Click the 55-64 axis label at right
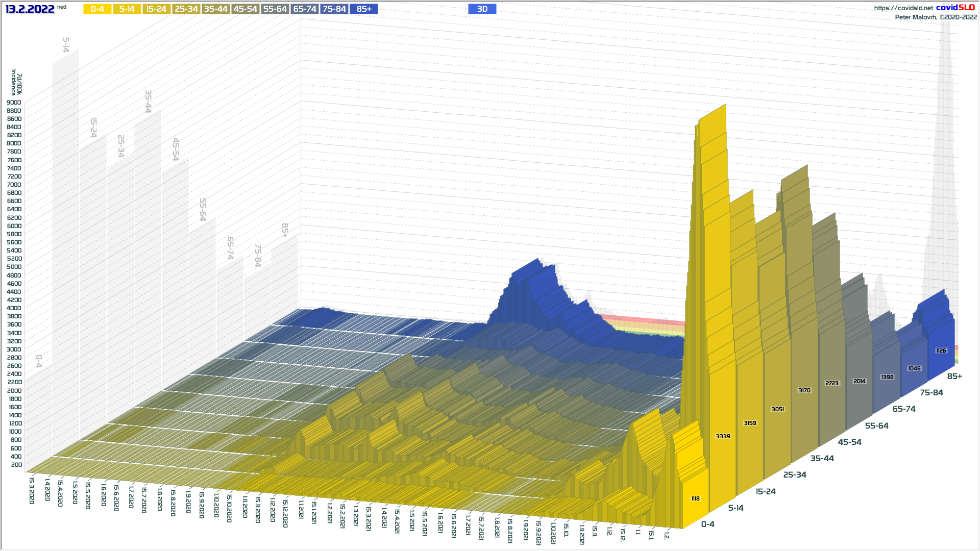Viewport: 980px width, 551px height. click(x=876, y=425)
